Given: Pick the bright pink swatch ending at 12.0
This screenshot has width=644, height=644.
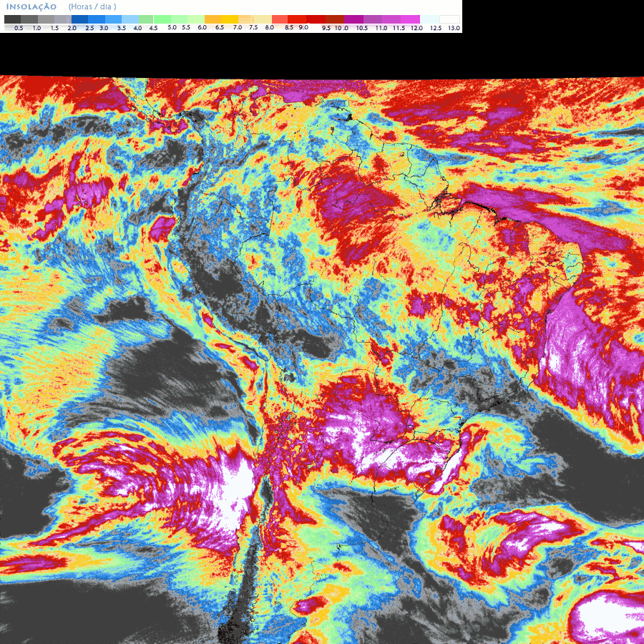Looking at the screenshot, I should click(x=410, y=19).
